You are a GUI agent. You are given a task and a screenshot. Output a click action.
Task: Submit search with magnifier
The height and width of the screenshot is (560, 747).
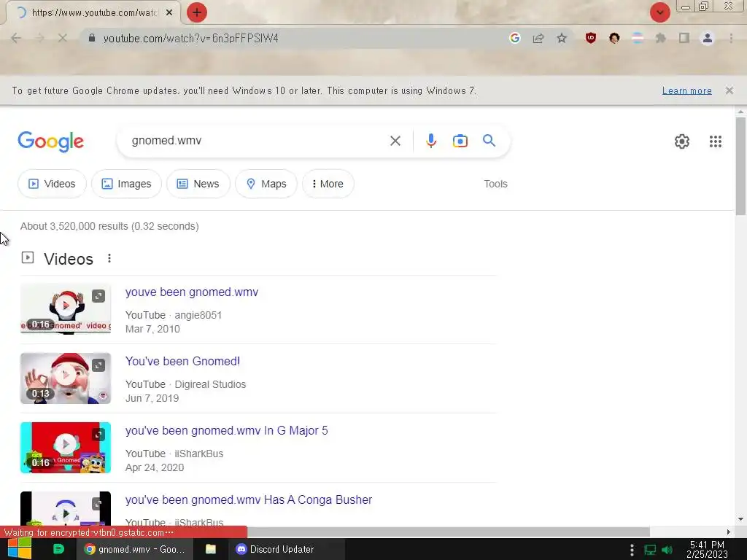pos(489,141)
